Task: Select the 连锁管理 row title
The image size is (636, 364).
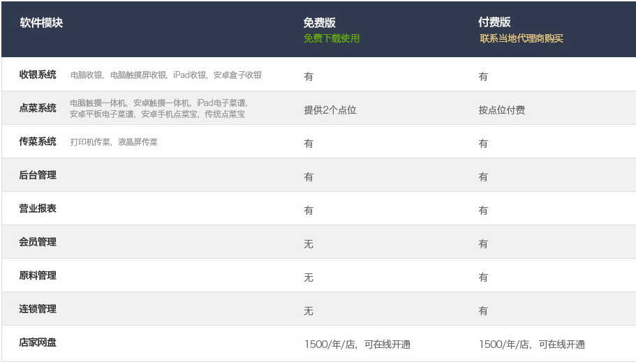Action: pos(37,309)
